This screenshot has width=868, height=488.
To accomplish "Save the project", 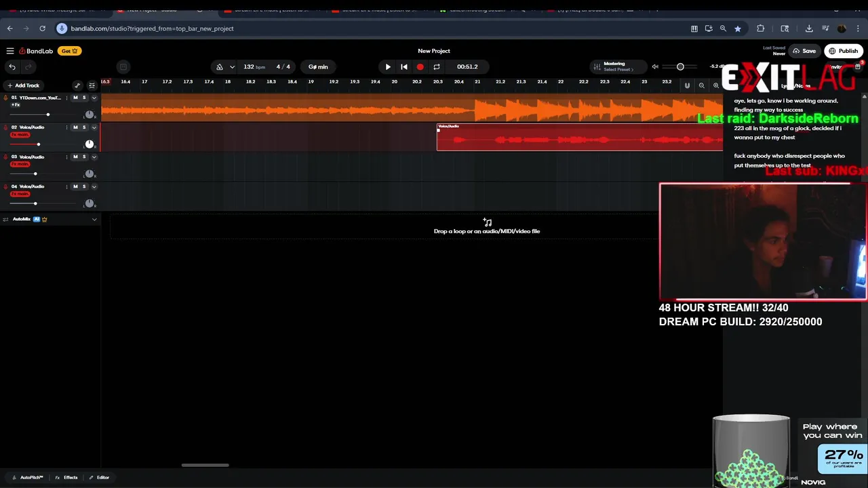I will click(804, 51).
